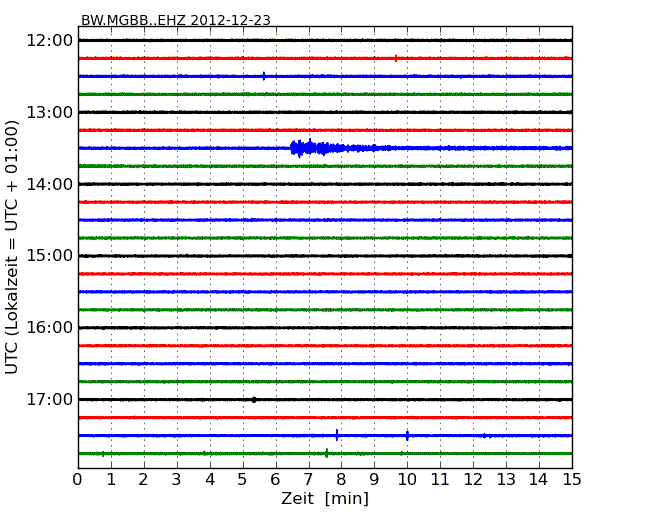The image size is (650, 520).
Task: Select the 15:00 time label
Action: (49, 256)
